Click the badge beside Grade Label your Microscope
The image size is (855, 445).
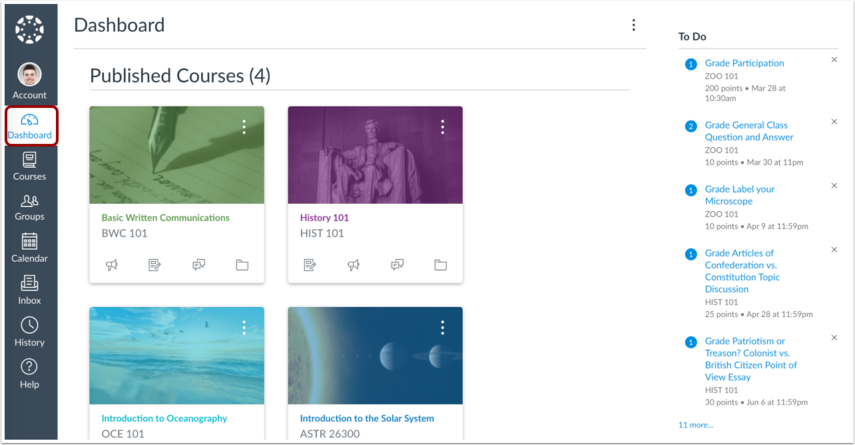pos(691,190)
